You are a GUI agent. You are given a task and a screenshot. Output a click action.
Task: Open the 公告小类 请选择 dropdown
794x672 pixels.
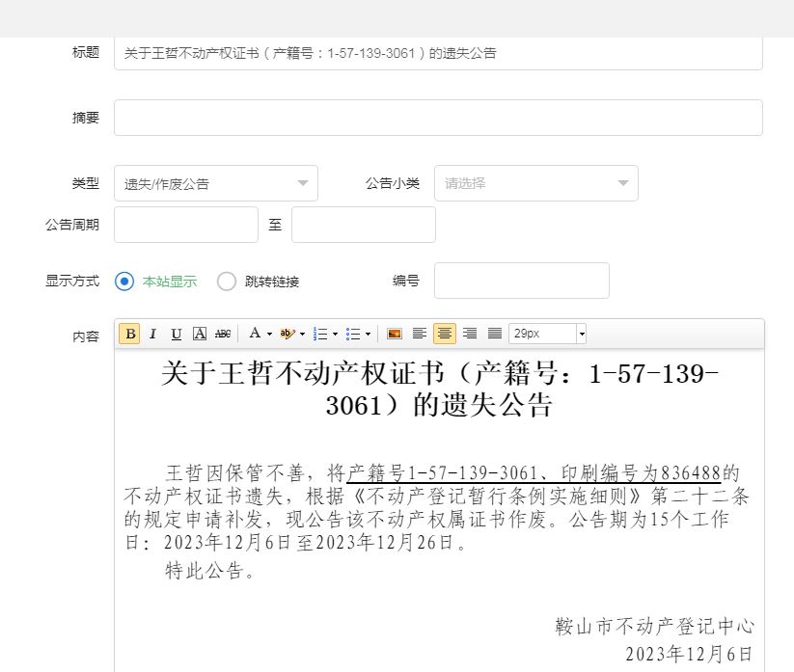tap(535, 183)
